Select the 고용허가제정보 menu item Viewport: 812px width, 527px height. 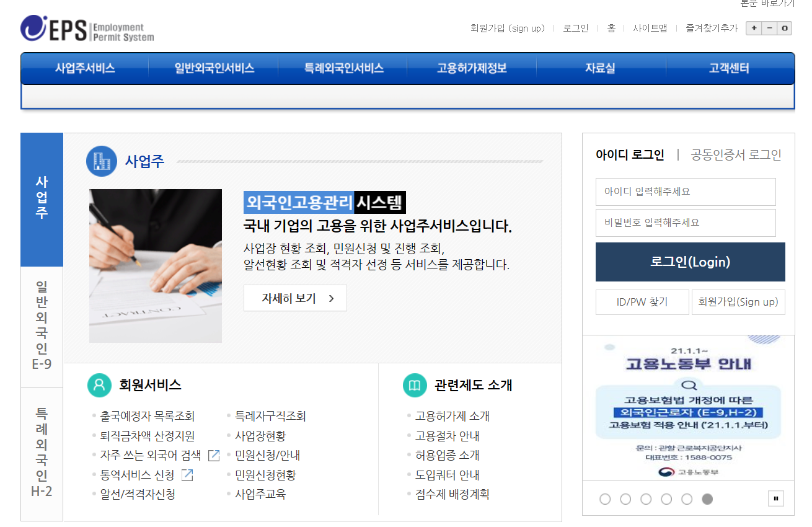coord(472,68)
